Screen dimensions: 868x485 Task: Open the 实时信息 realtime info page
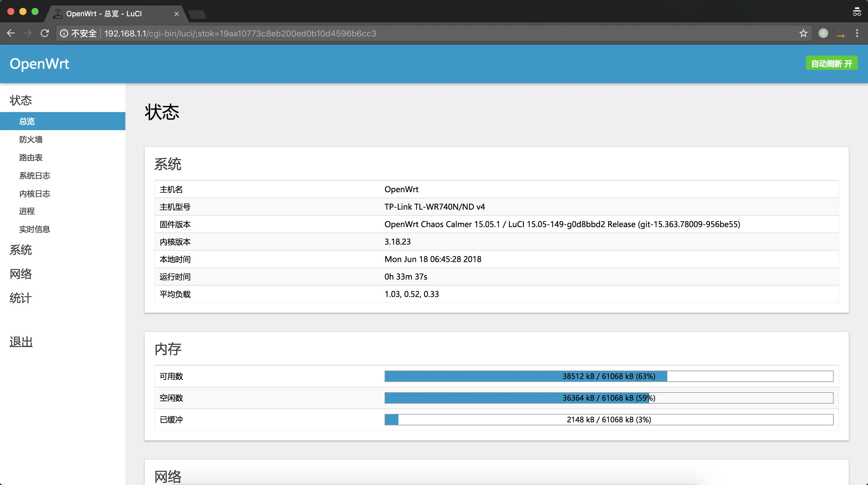coord(35,229)
